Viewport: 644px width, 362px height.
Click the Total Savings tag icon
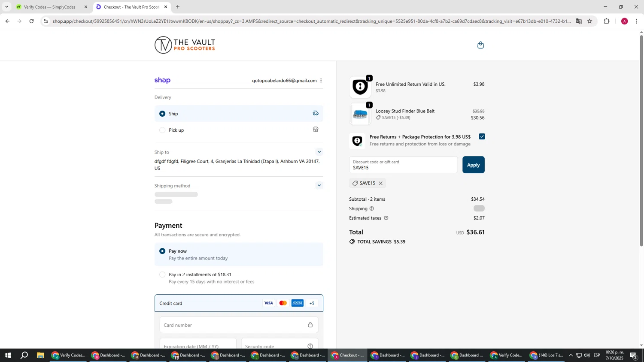[x=352, y=242]
